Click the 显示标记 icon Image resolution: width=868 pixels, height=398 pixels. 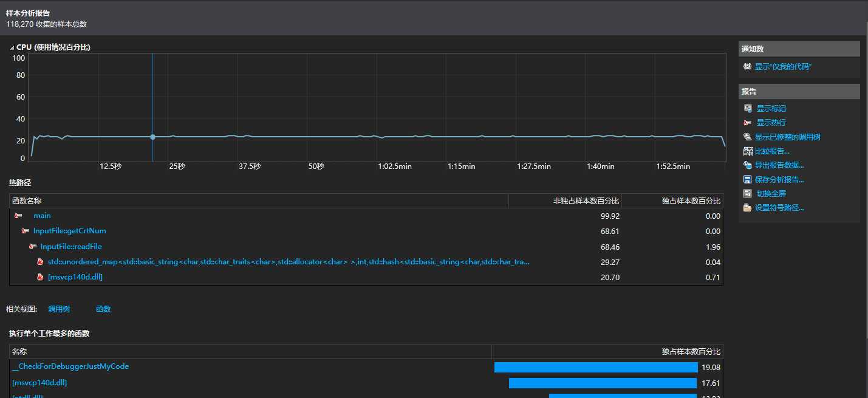click(748, 108)
